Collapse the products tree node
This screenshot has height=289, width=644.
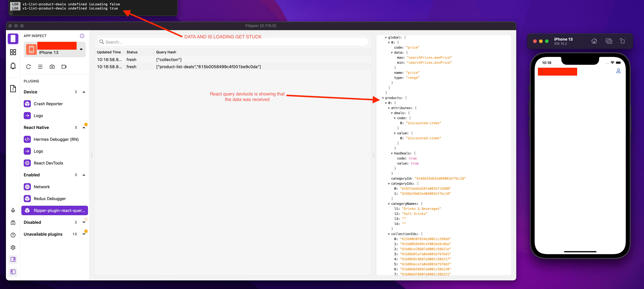click(383, 98)
